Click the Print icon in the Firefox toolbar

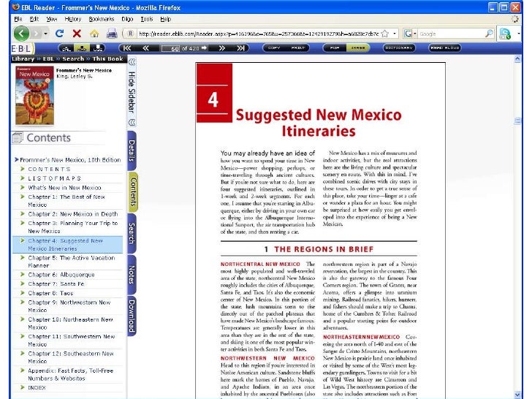(112, 34)
